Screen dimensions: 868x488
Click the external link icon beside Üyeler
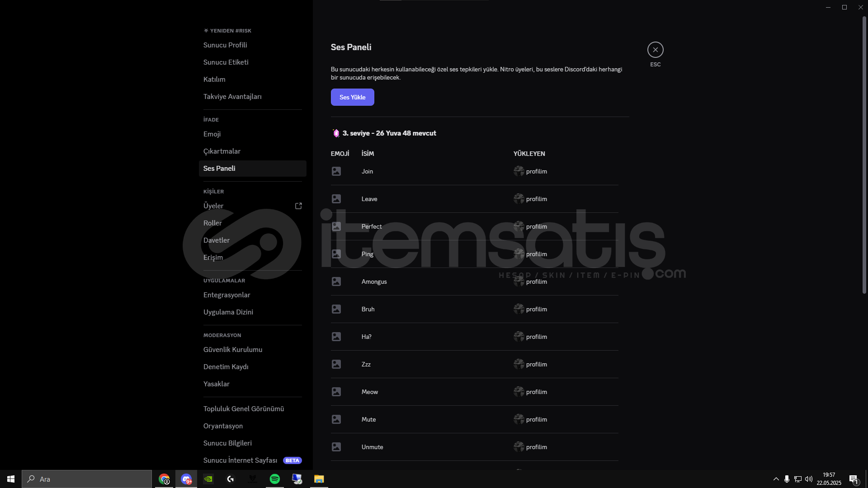point(298,206)
